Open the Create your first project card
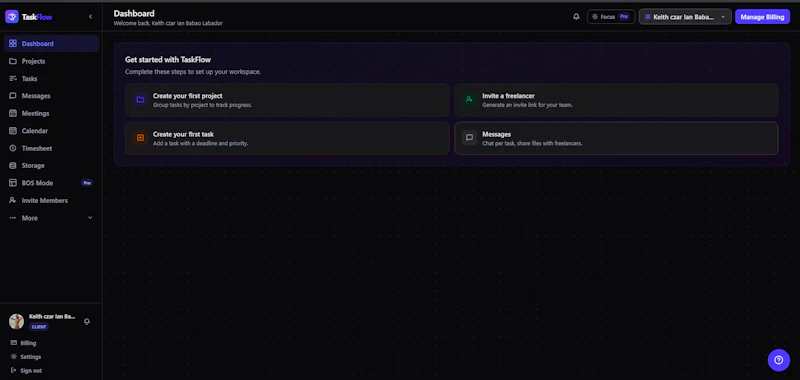800x380 pixels. pos(287,100)
